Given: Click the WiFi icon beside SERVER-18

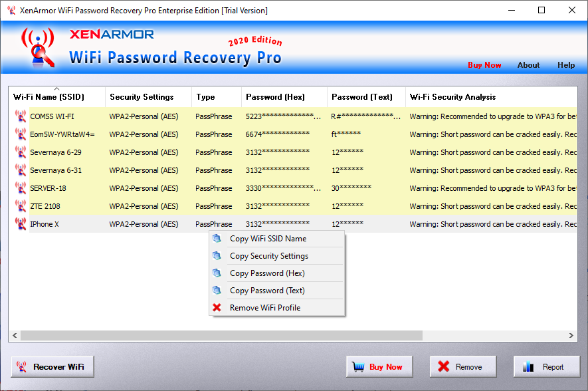Looking at the screenshot, I should click(x=20, y=188).
